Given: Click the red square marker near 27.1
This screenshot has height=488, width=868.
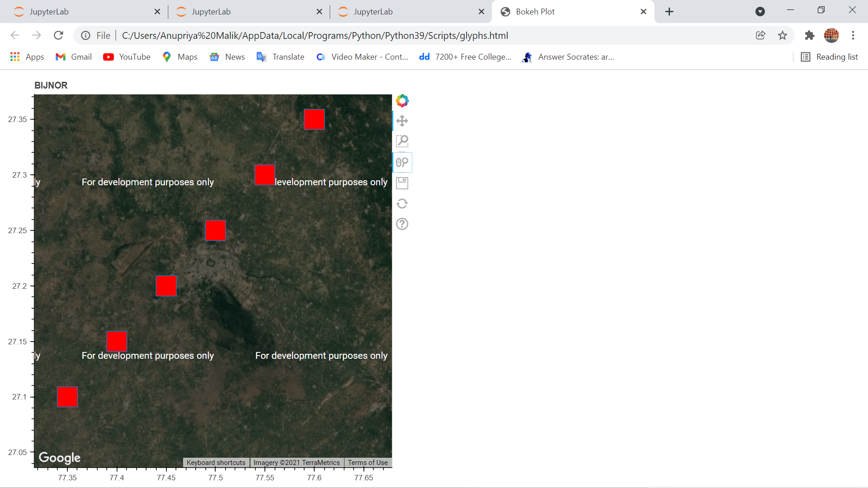Looking at the screenshot, I should pos(67,397).
